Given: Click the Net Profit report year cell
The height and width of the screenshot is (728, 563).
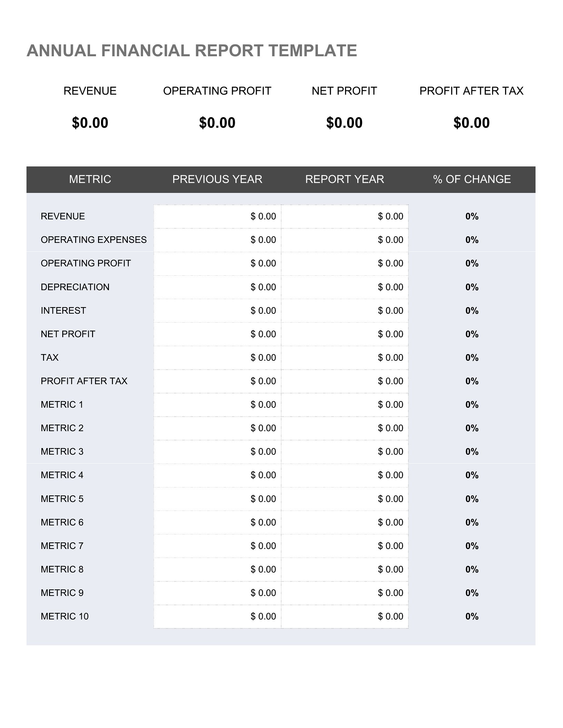Looking at the screenshot, I should pos(344,334).
